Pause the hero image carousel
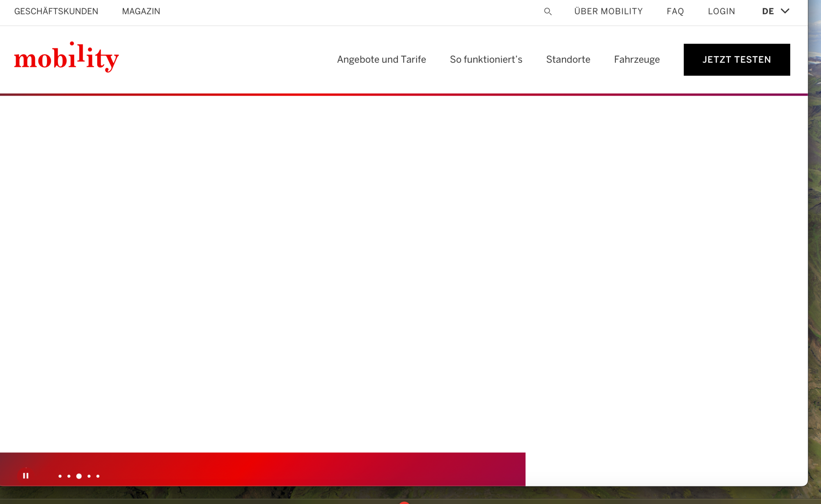 coord(26,475)
